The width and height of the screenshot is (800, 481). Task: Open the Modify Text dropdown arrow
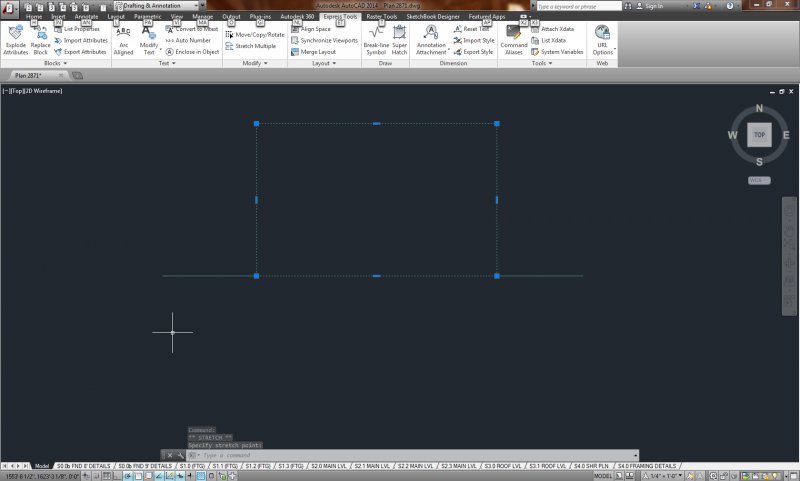pyautogui.click(x=161, y=49)
